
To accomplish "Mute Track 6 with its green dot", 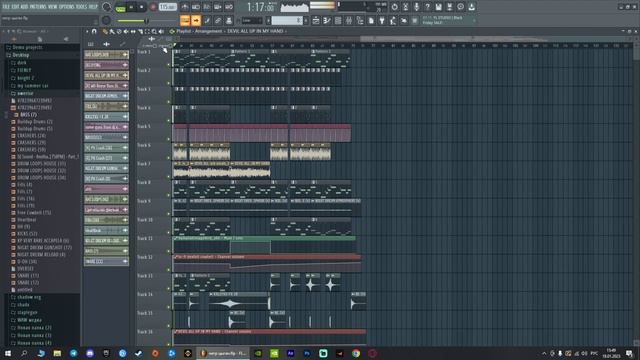I will tap(168, 158).
